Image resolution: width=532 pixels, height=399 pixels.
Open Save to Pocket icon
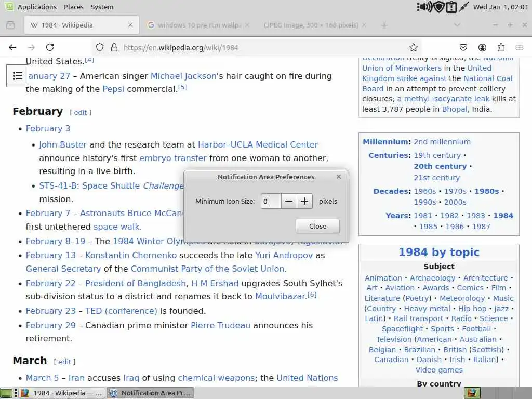[463, 47]
